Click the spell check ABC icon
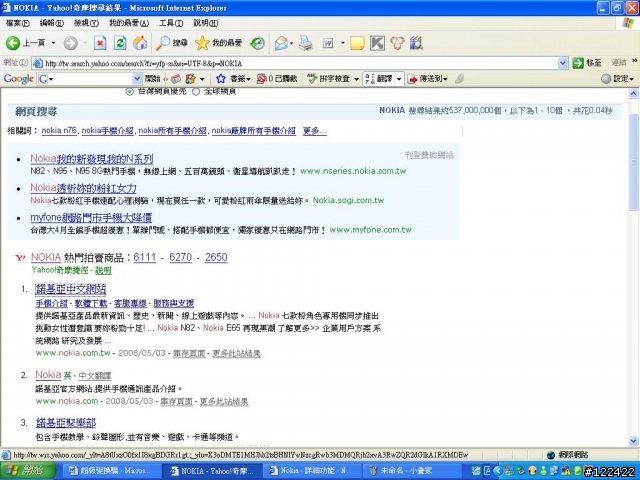640x480 pixels. 312,78
